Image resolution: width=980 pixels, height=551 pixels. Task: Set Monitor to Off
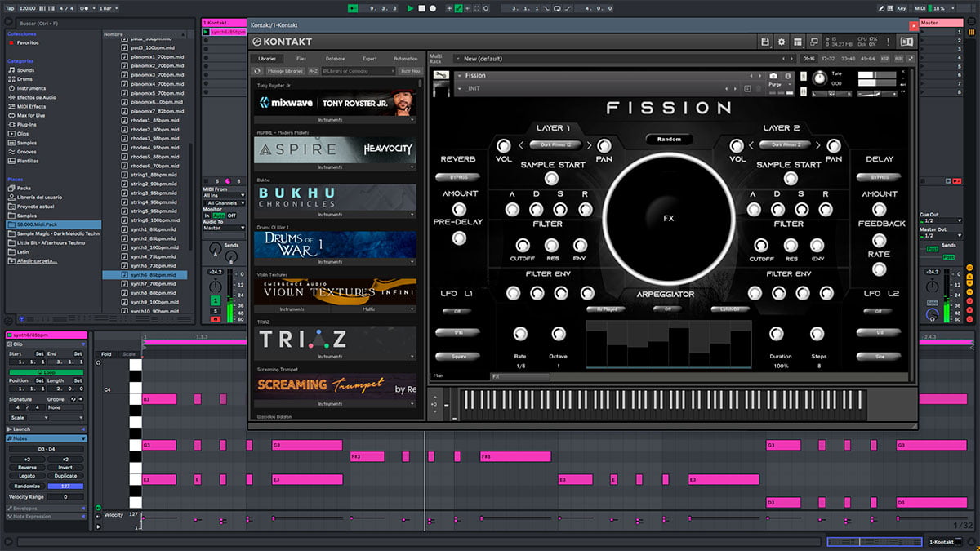click(x=232, y=216)
